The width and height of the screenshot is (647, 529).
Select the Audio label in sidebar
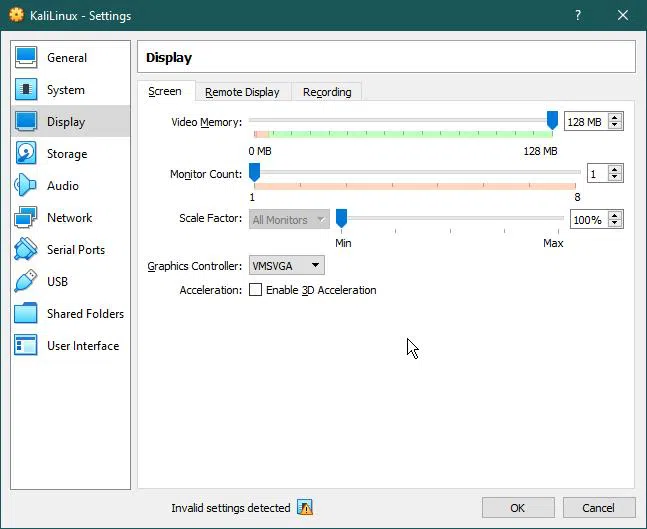pos(63,185)
